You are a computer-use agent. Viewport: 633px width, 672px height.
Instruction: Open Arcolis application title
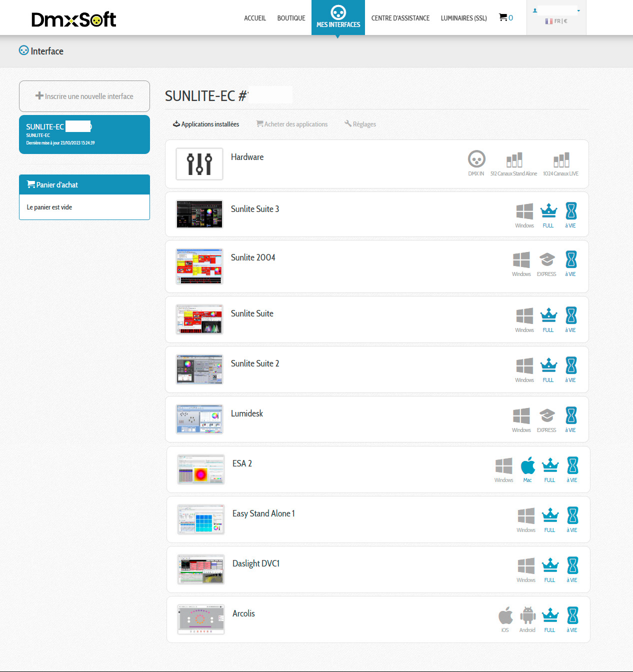pos(243,613)
